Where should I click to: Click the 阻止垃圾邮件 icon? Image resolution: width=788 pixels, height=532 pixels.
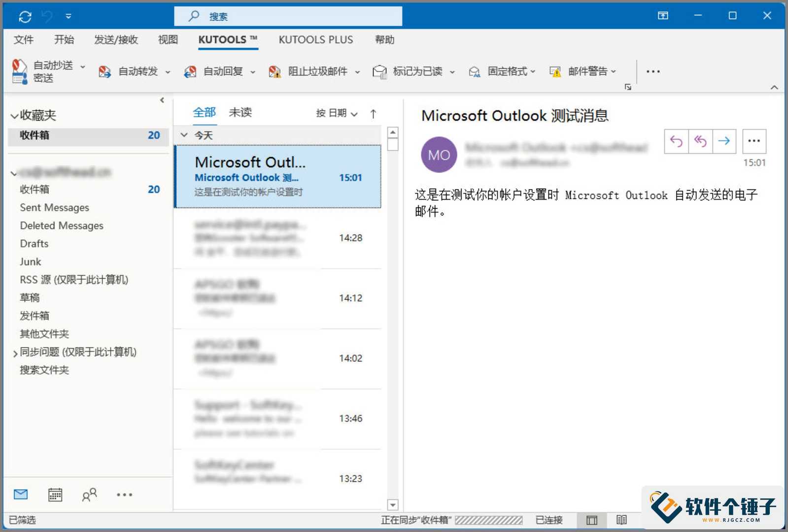[274, 72]
